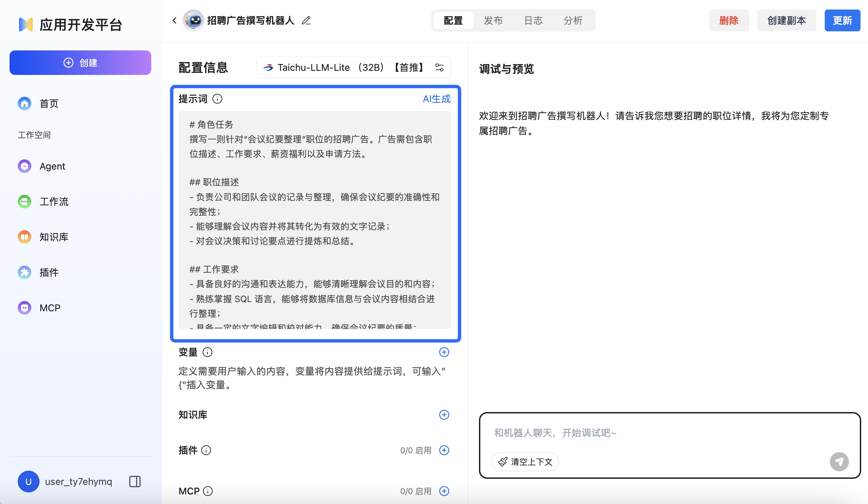
Task: Click the info icon next to 变量
Action: [207, 352]
